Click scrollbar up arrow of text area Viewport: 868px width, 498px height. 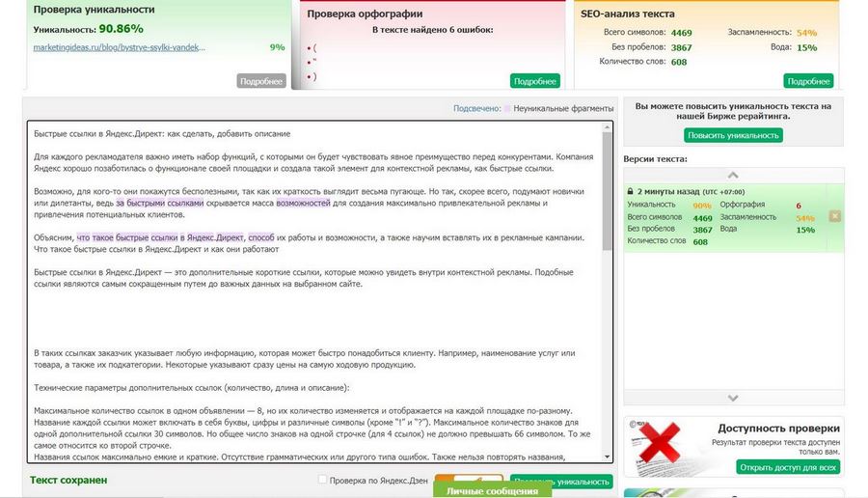pyautogui.click(x=608, y=127)
